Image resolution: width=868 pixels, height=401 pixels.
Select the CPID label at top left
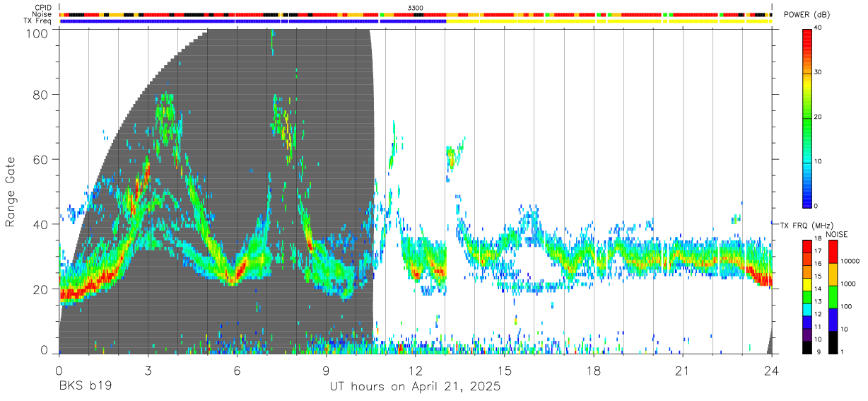pyautogui.click(x=42, y=8)
